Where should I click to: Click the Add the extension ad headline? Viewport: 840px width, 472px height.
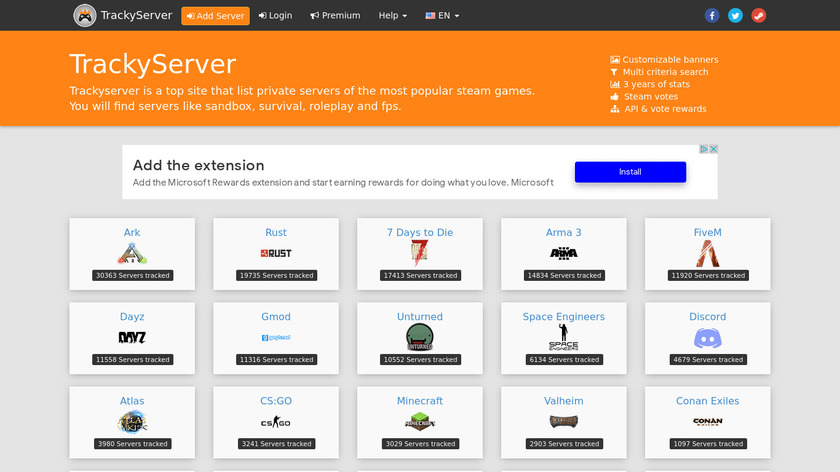tap(199, 165)
